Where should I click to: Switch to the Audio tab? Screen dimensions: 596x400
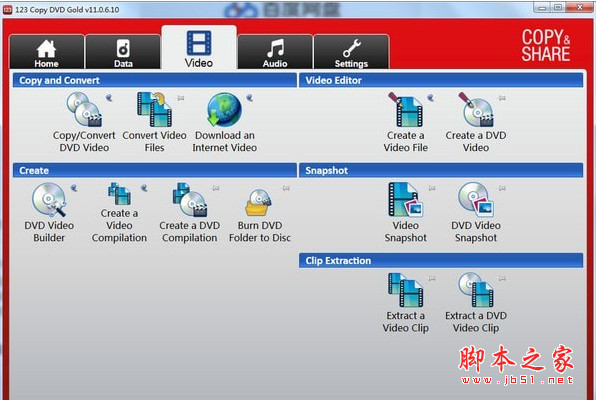click(275, 52)
